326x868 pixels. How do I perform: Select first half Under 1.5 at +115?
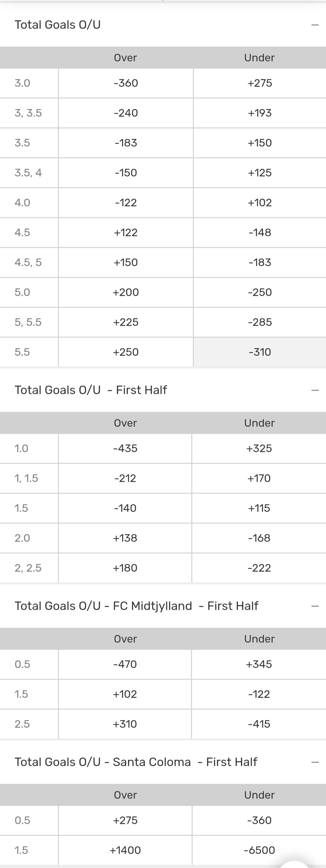point(259,508)
